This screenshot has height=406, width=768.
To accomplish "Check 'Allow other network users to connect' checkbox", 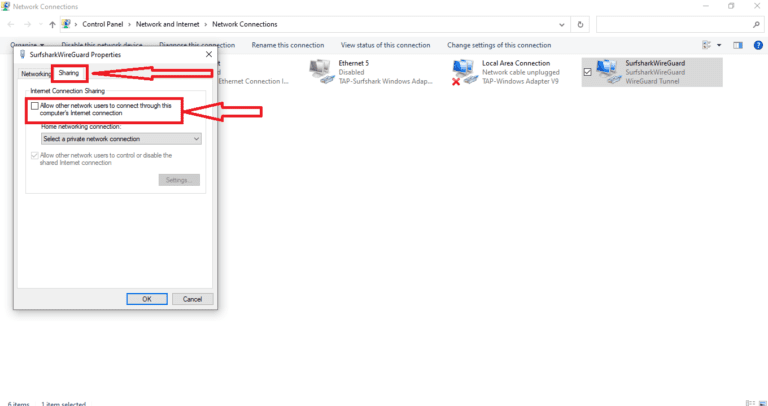I will (34, 106).
